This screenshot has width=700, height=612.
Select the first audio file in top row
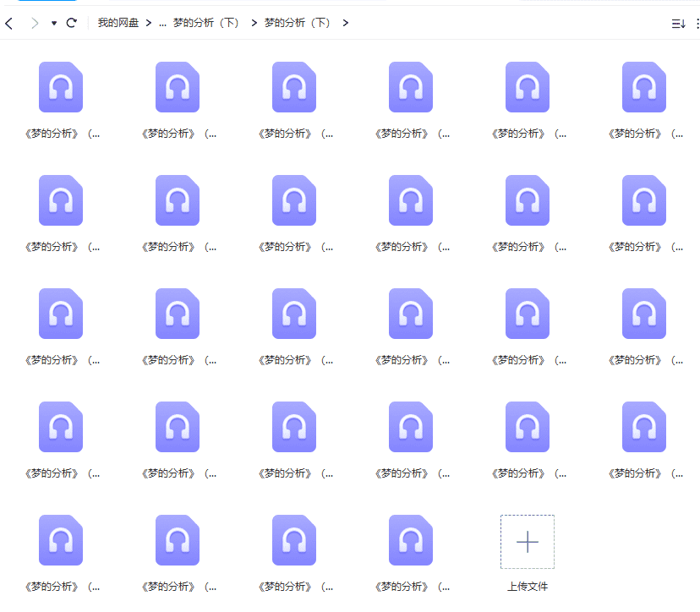pos(61,87)
